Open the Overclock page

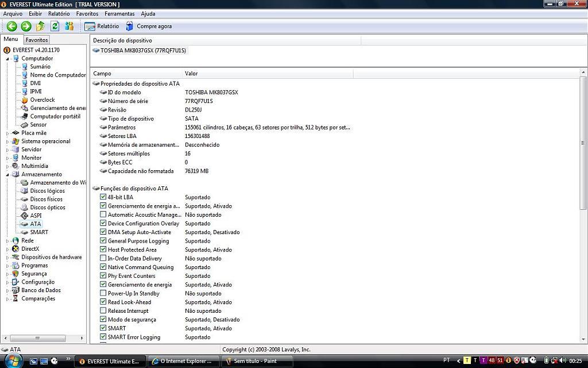42,99
